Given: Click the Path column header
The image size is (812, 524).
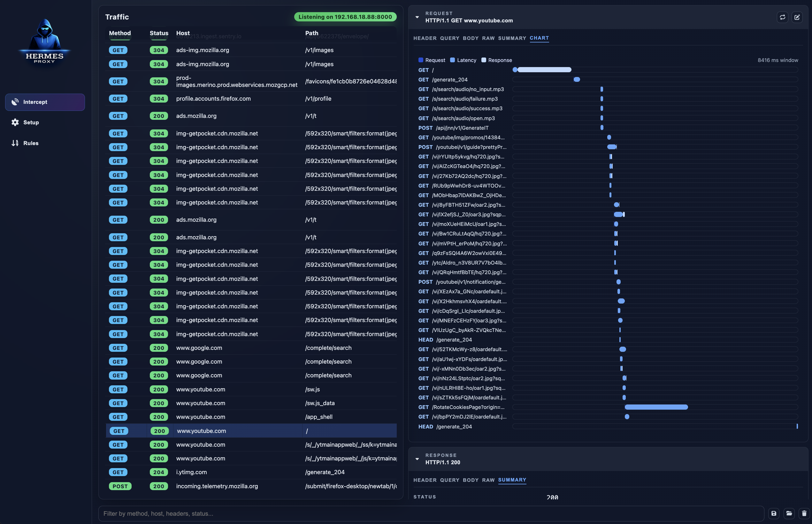Looking at the screenshot, I should 311,33.
